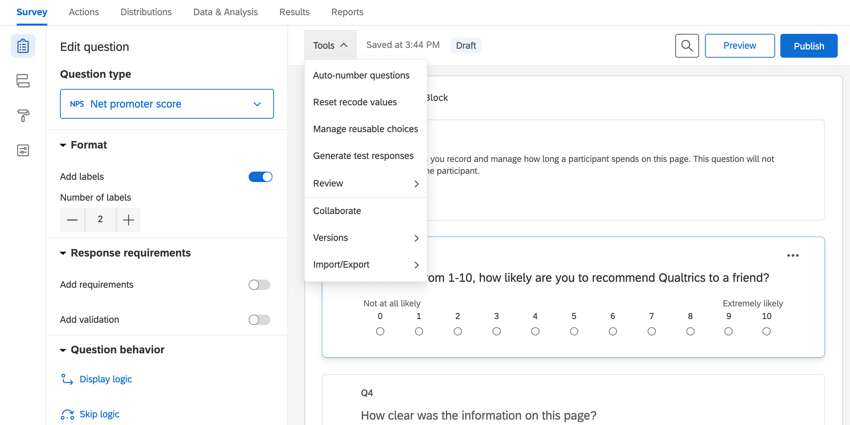The width and height of the screenshot is (850, 425).
Task: Switch to the Distributions tab
Action: coord(146,12)
